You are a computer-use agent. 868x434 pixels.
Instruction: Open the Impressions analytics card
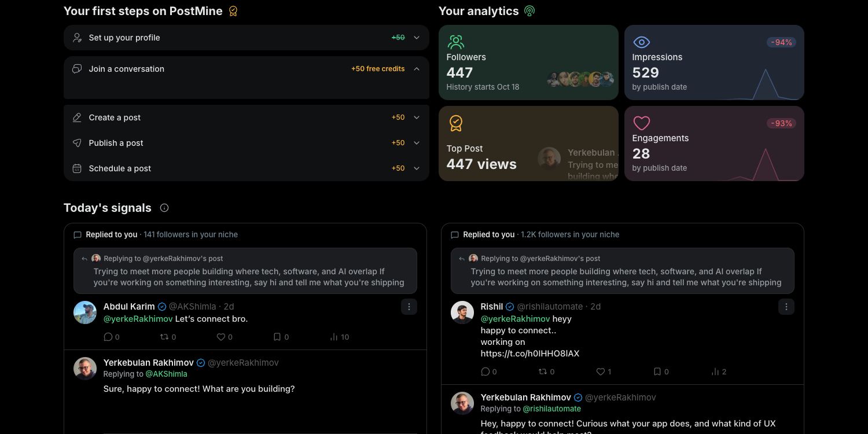pos(714,62)
